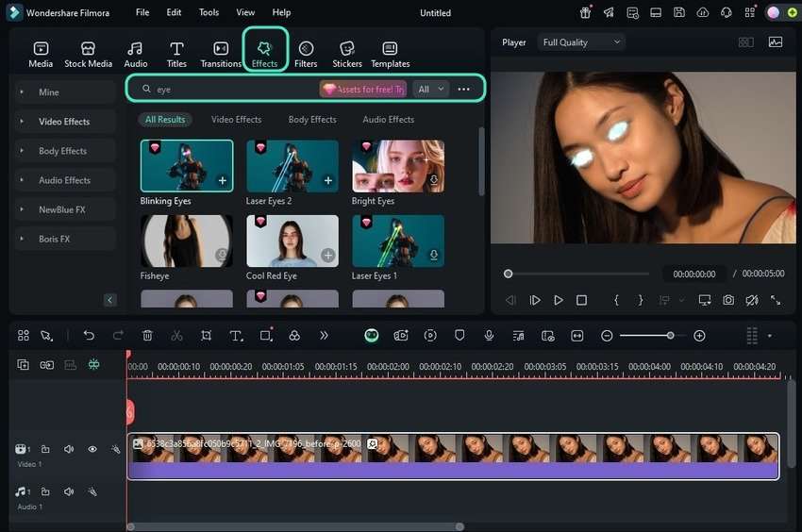The image size is (802, 532).
Task: Switch to the Audio Effects tab
Action: (388, 120)
